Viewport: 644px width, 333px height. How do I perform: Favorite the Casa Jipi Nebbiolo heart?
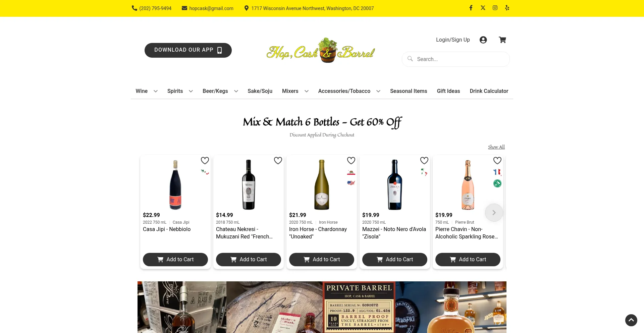tap(205, 161)
